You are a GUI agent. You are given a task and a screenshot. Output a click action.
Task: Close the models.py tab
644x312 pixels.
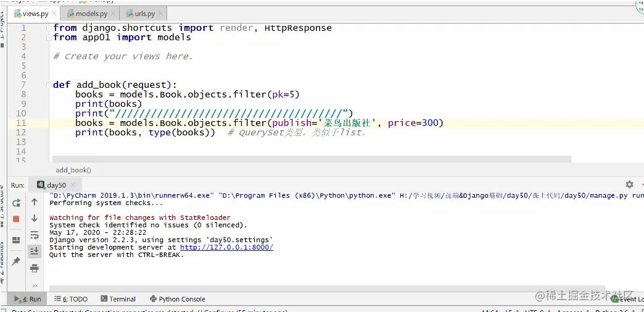113,14
